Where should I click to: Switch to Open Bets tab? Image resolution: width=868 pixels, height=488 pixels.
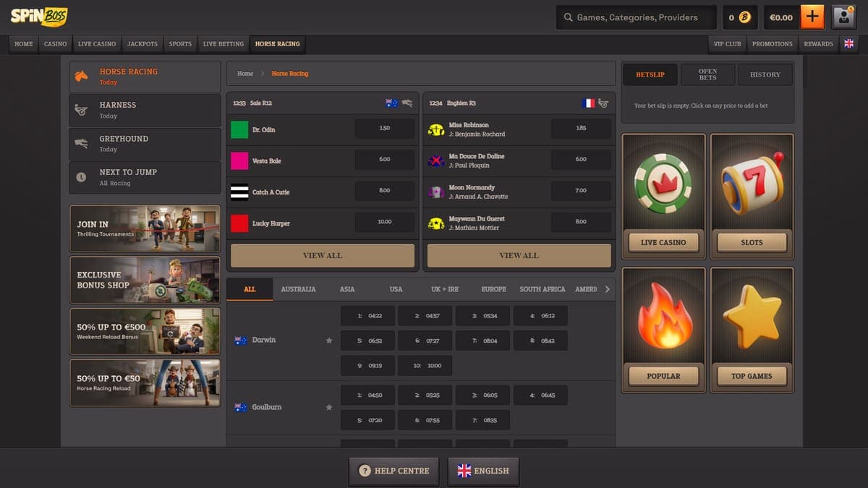coord(707,74)
